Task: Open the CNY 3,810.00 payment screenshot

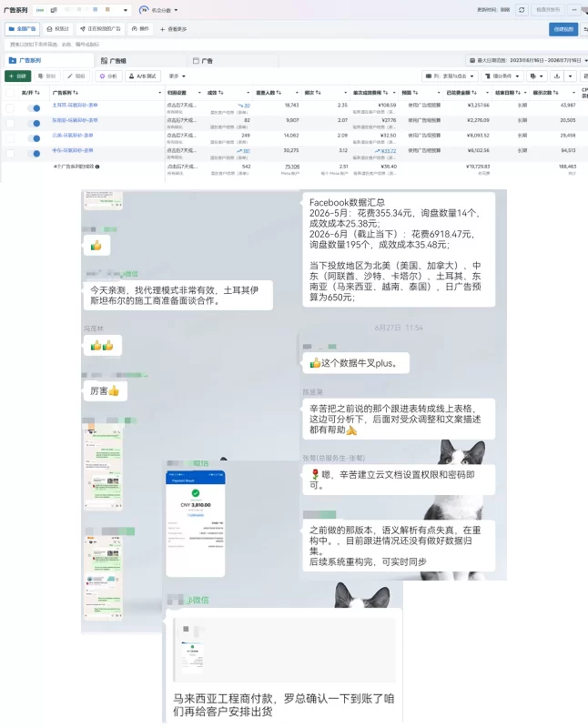Action: click(196, 523)
